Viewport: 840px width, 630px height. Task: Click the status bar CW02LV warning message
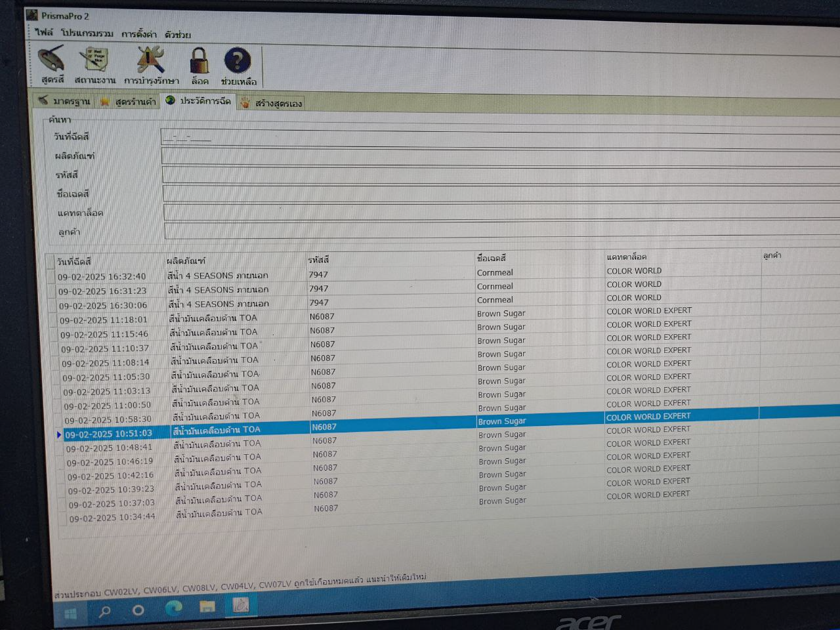pyautogui.click(x=240, y=585)
